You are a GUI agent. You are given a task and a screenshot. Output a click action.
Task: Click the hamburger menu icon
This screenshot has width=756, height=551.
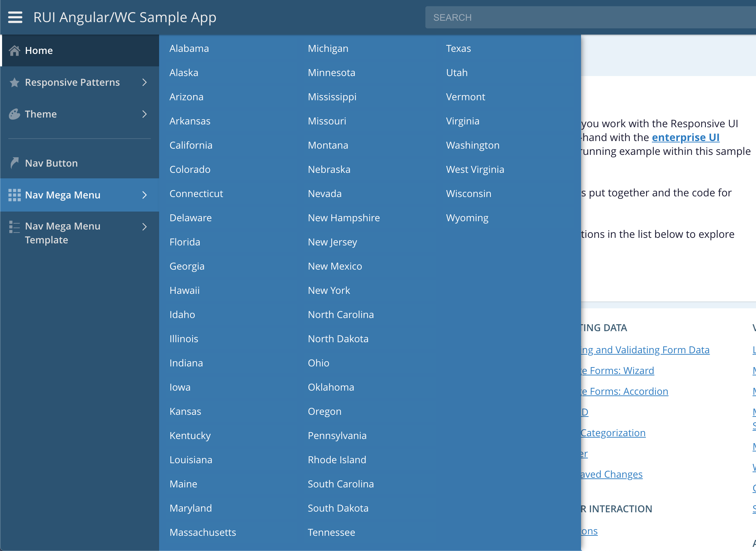click(15, 17)
